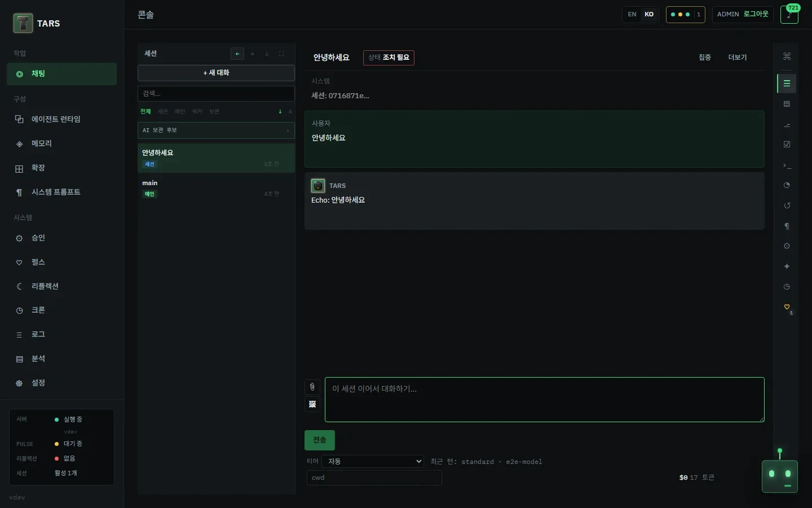
Task: Open the notification icon with 721 badge
Action: point(789,14)
